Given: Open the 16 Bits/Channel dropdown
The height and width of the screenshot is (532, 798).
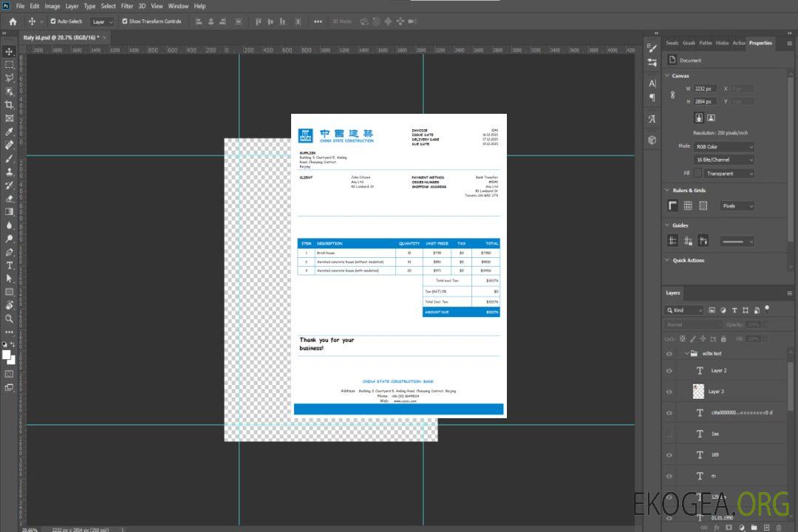Looking at the screenshot, I should click(723, 160).
